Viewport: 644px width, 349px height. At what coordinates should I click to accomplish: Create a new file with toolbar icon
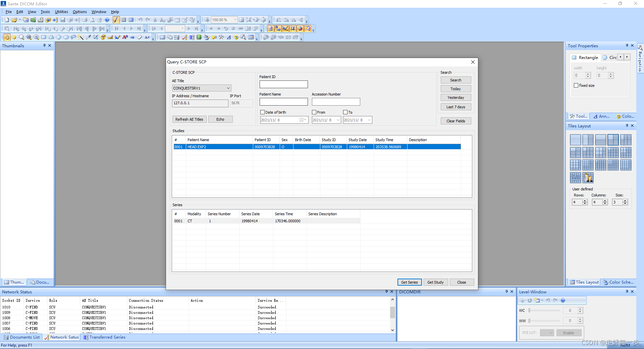point(7,20)
